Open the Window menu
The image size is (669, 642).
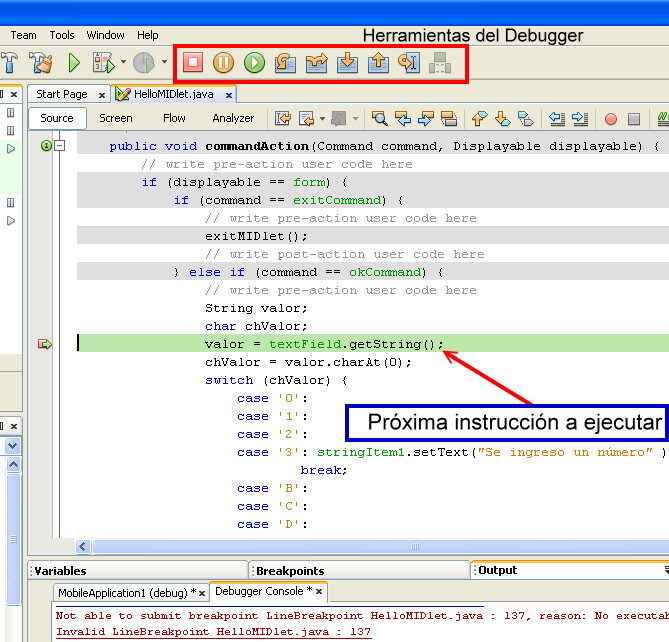(106, 35)
